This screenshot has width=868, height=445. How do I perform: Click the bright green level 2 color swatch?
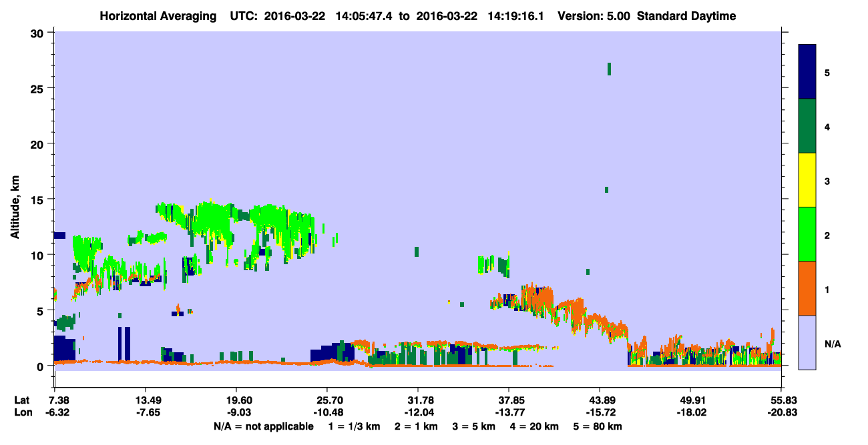click(807, 234)
